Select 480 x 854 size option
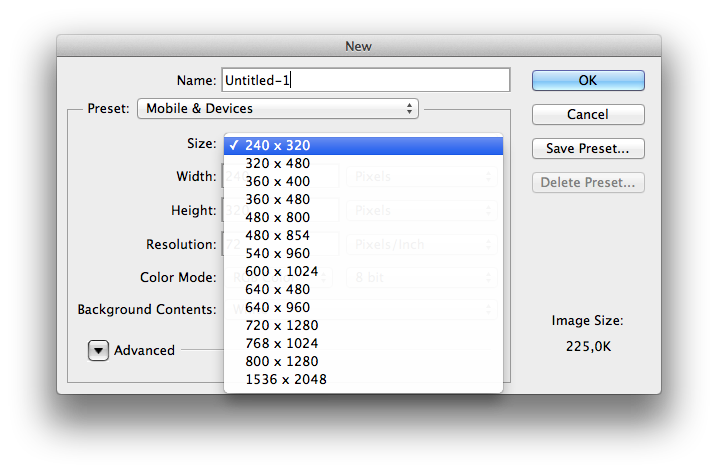 tap(364, 235)
